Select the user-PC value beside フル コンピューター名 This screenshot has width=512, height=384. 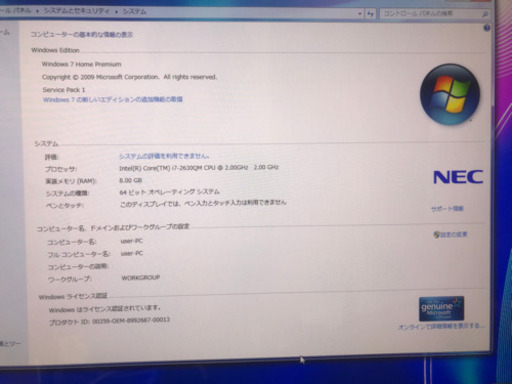132,253
